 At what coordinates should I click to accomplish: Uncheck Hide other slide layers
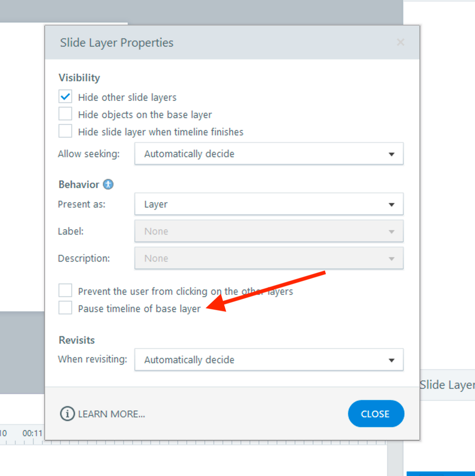pos(65,97)
